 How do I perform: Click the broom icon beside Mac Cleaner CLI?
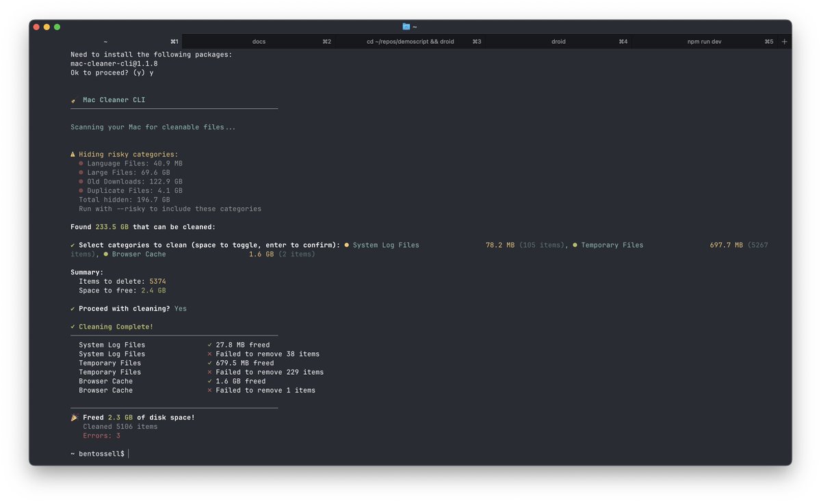[x=73, y=101]
